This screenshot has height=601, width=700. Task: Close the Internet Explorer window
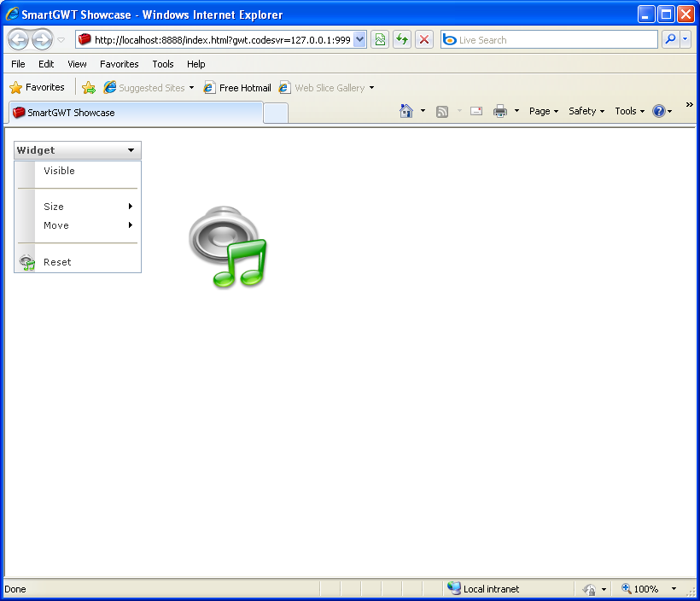point(685,15)
